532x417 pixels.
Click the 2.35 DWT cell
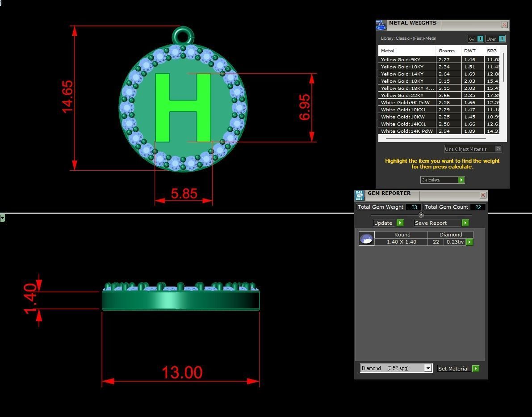[473, 95]
